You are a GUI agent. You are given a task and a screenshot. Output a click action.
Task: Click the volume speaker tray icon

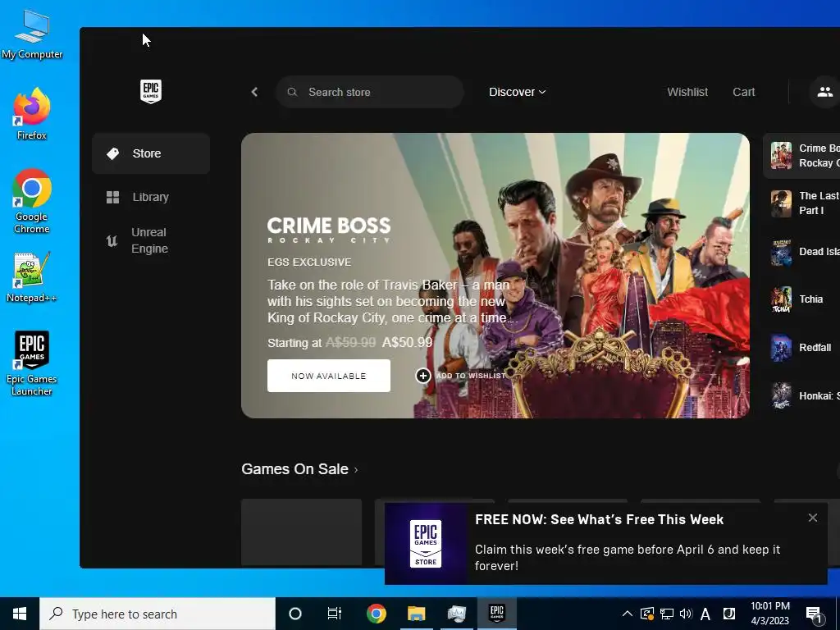click(686, 614)
